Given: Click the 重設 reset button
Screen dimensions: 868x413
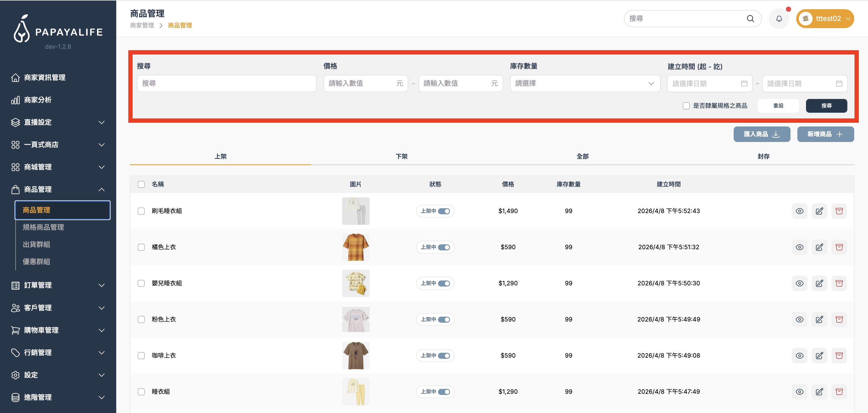Looking at the screenshot, I should pyautogui.click(x=778, y=106).
